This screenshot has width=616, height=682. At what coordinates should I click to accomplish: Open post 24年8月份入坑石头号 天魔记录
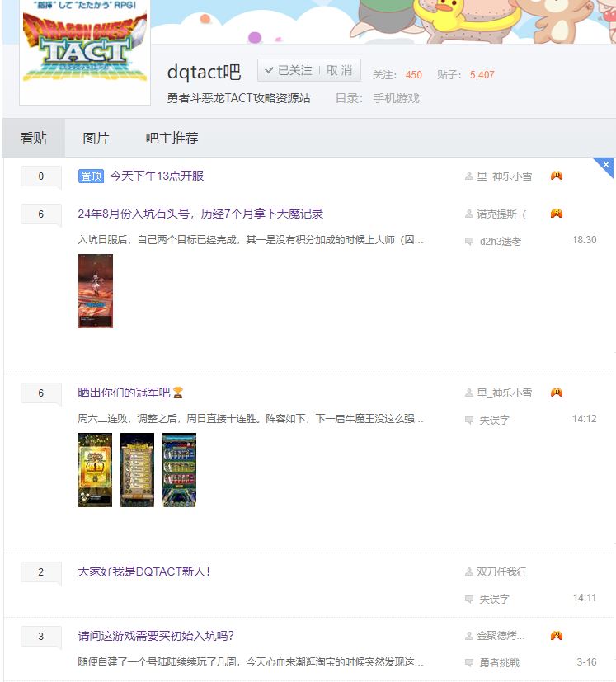coord(200,214)
